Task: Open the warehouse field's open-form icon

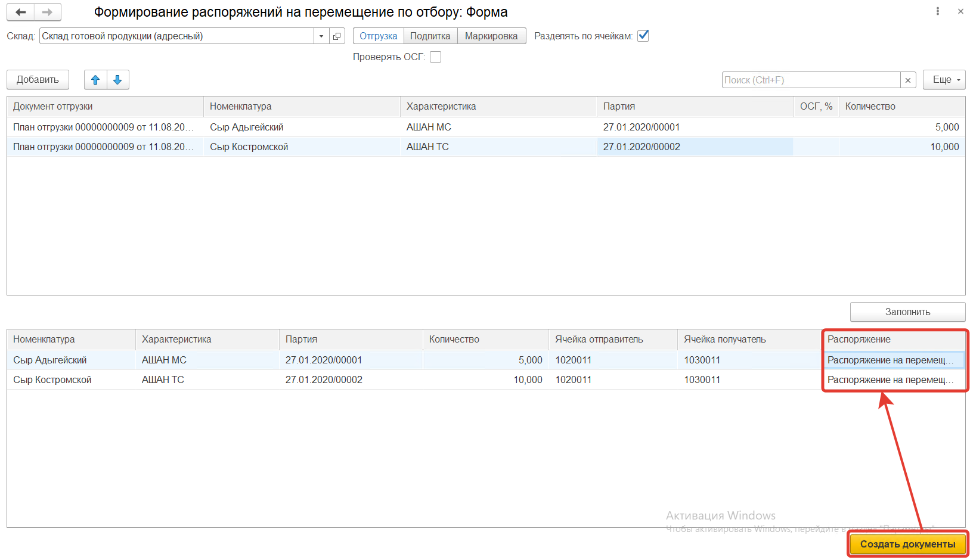Action: [337, 36]
